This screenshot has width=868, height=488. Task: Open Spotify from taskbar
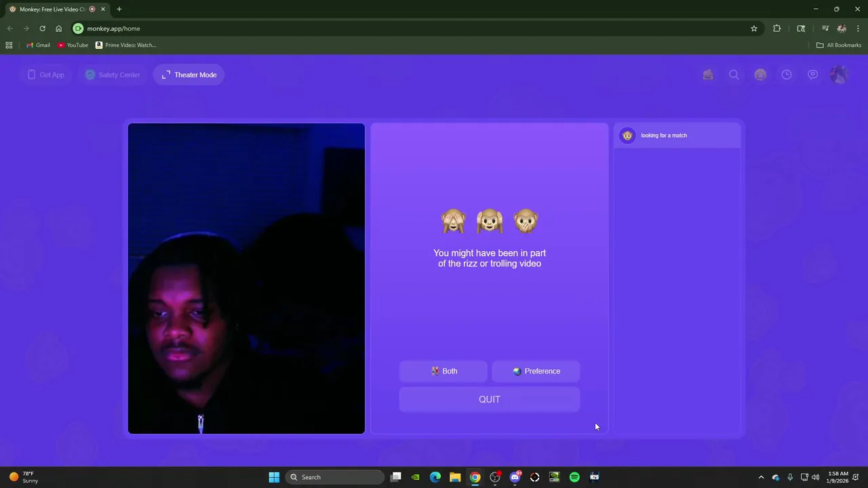(x=574, y=477)
